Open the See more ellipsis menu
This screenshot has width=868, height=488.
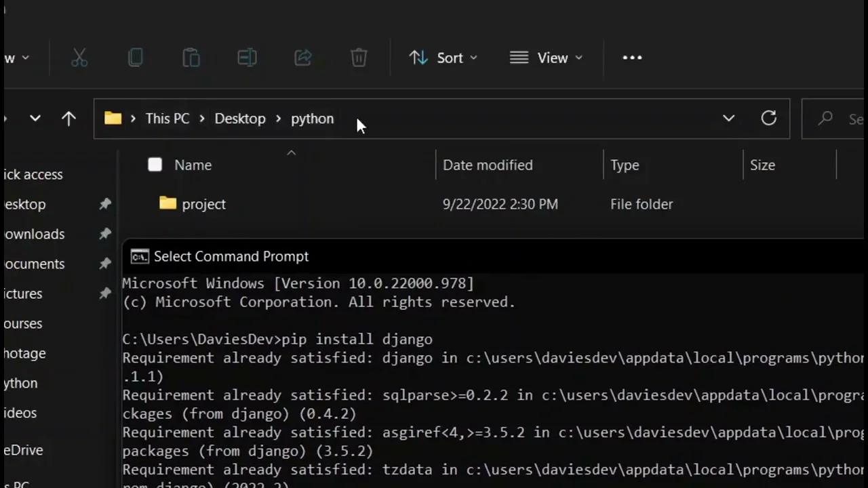point(632,58)
